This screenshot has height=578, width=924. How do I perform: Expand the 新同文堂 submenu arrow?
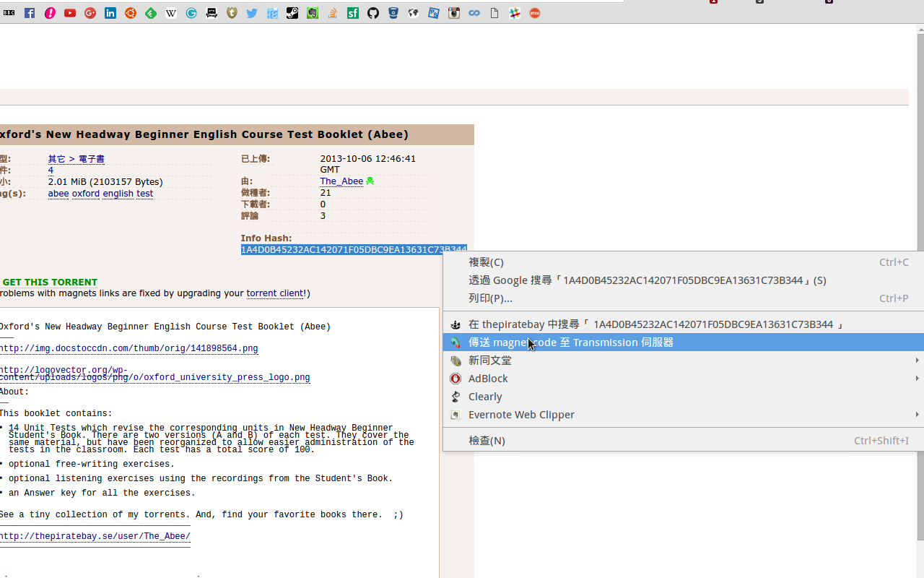click(x=918, y=360)
